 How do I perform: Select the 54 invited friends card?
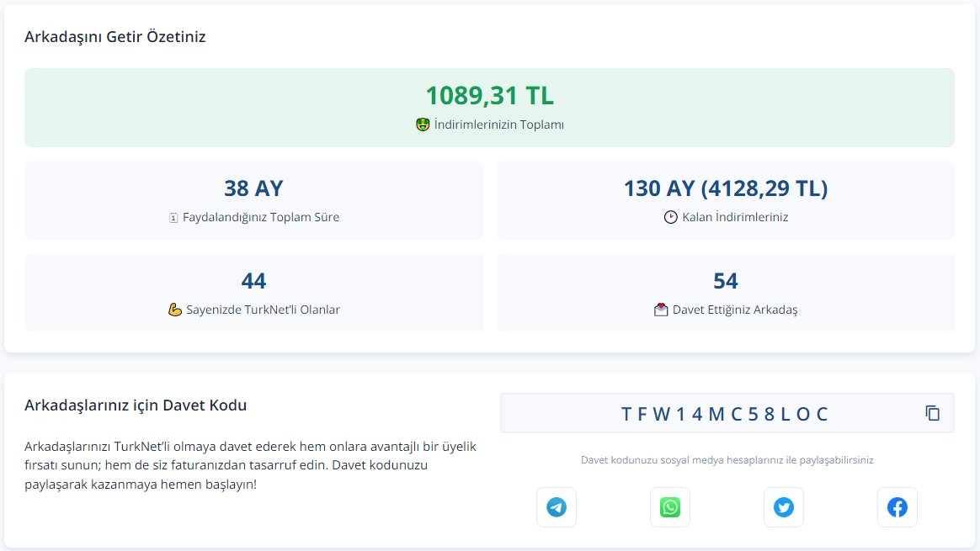726,290
